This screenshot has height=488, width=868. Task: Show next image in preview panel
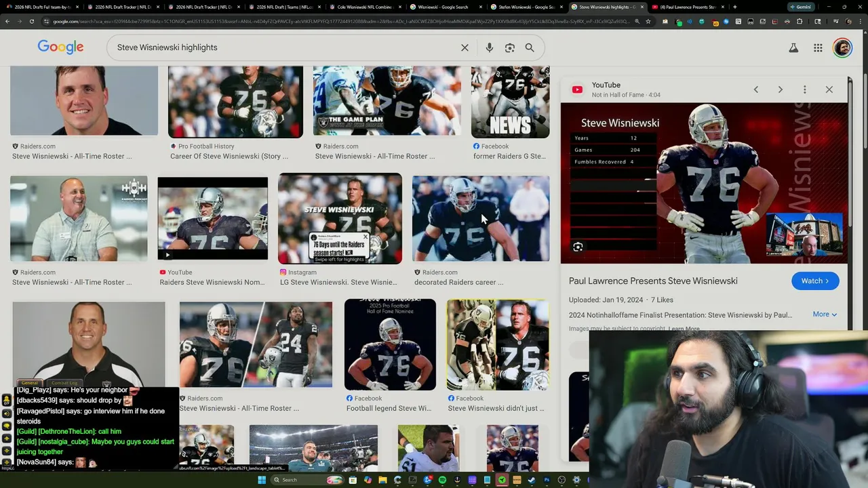(x=780, y=89)
